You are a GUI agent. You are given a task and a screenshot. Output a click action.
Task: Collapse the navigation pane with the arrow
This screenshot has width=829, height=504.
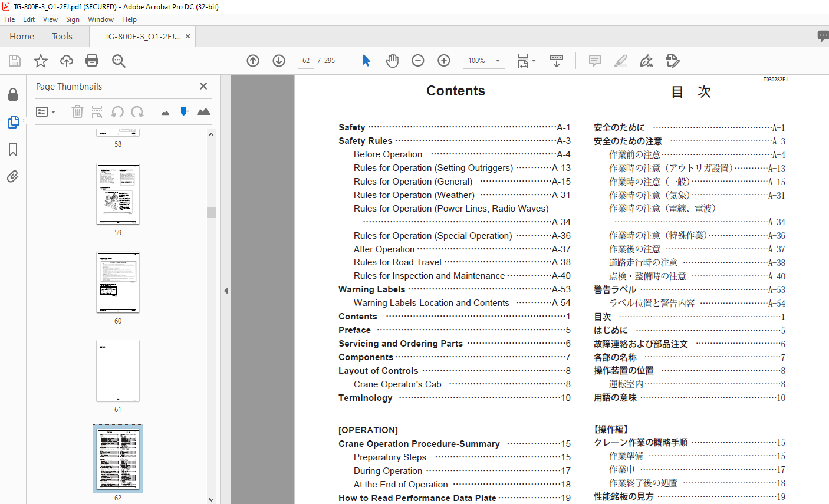[226, 291]
